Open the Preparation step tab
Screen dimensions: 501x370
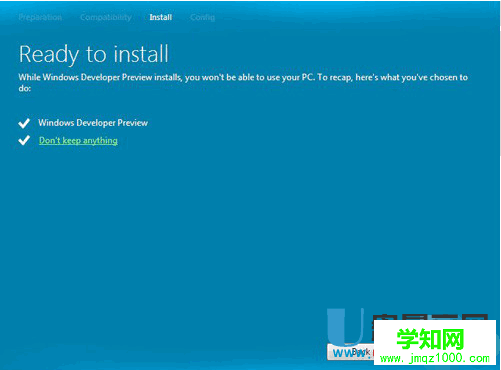pyautogui.click(x=40, y=17)
